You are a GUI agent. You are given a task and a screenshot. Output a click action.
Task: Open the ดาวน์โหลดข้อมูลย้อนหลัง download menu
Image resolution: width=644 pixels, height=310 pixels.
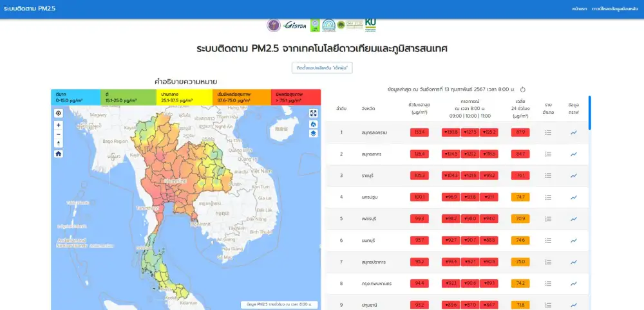(x=615, y=9)
